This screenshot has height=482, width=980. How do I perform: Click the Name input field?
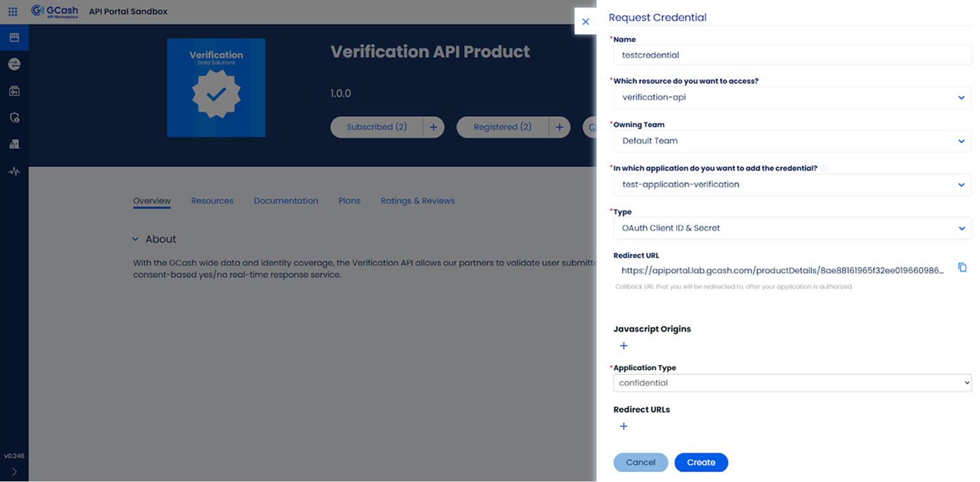click(792, 55)
